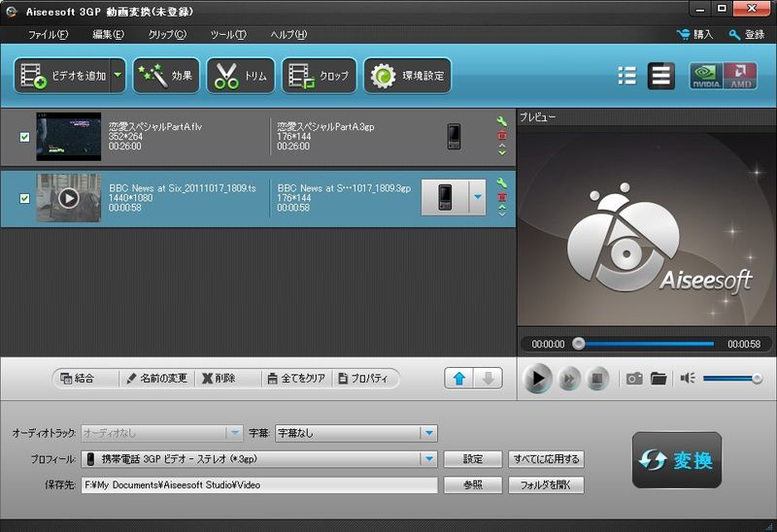Click the 登録 (Register) key link
The image size is (777, 532).
[747, 34]
